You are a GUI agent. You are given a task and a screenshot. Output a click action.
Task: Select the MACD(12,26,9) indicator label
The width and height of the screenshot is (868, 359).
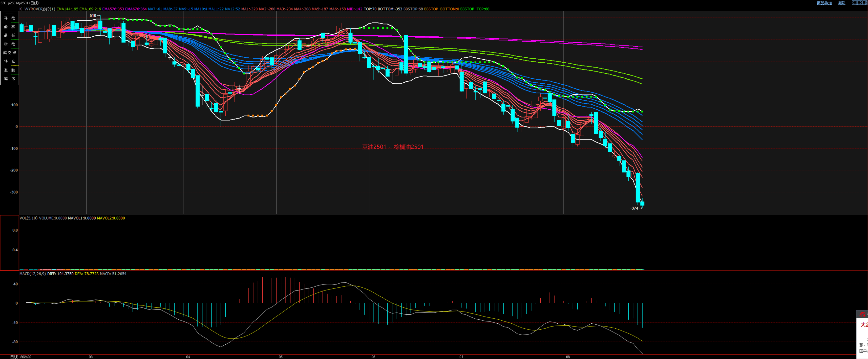click(32, 274)
